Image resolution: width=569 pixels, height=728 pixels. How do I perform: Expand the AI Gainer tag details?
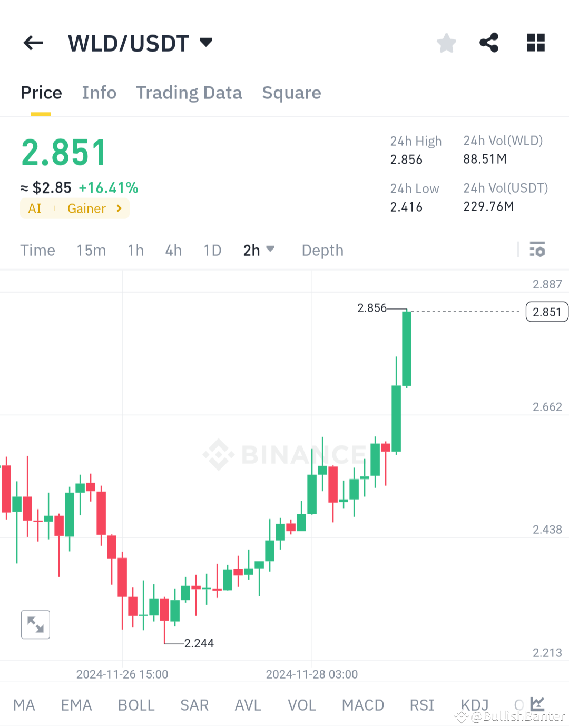click(x=74, y=208)
